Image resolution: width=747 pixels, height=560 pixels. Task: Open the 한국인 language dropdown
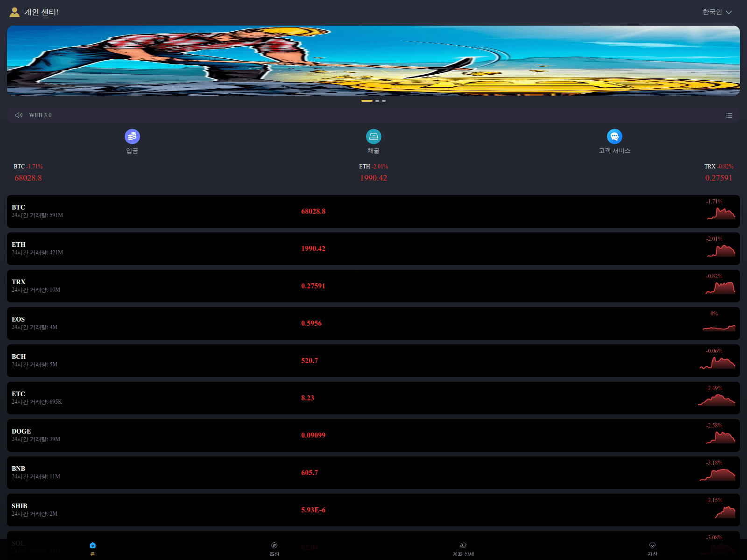click(717, 12)
